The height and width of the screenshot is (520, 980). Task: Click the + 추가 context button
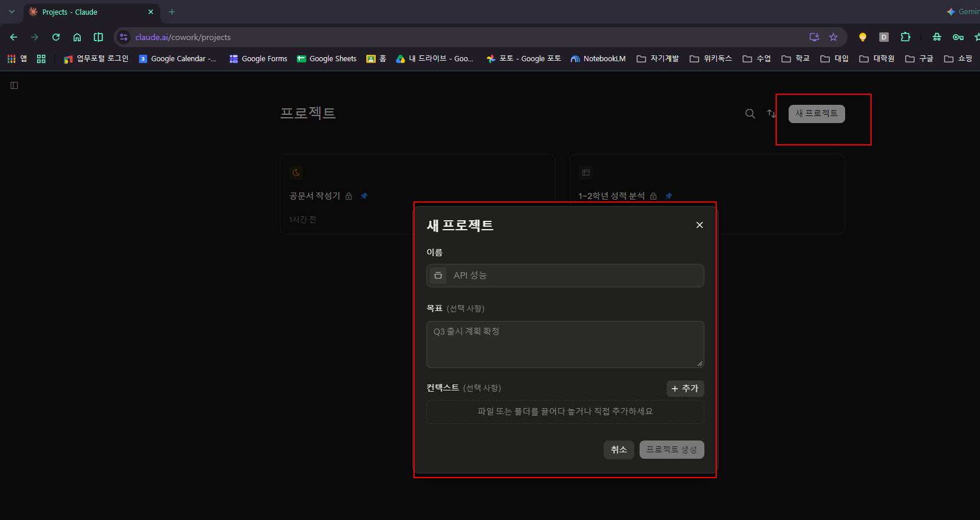tap(685, 389)
